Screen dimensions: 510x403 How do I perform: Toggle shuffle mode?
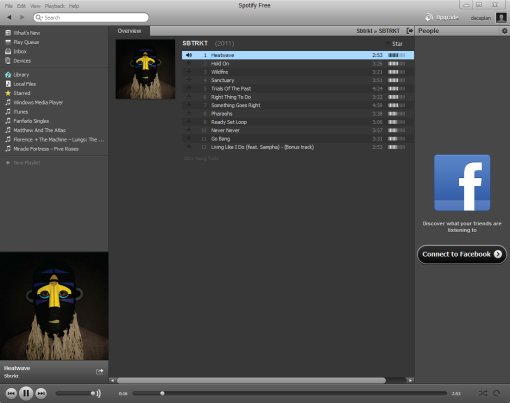pyautogui.click(x=483, y=393)
